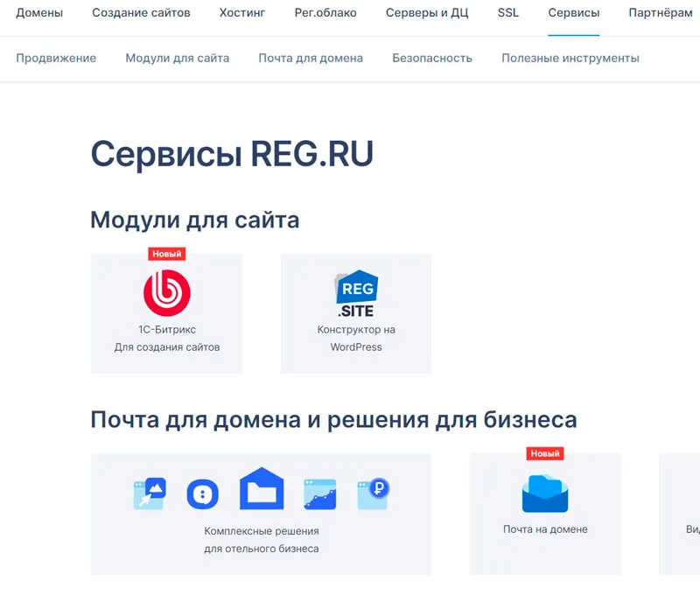Click the image window with arrow icon
Image resolution: width=700 pixels, height=595 pixels.
pos(150,493)
